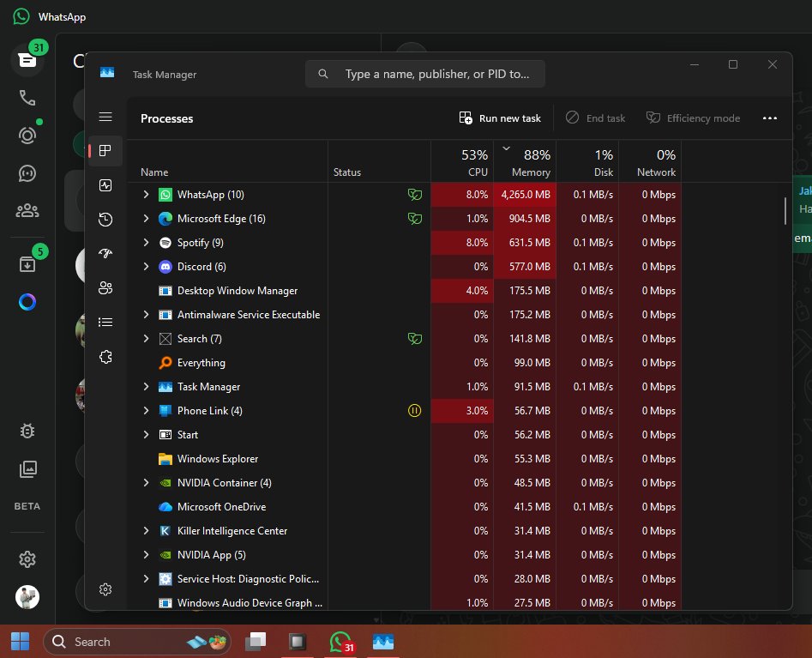812x658 pixels.
Task: Select the Windows Explorer process row
Action: tap(404, 458)
